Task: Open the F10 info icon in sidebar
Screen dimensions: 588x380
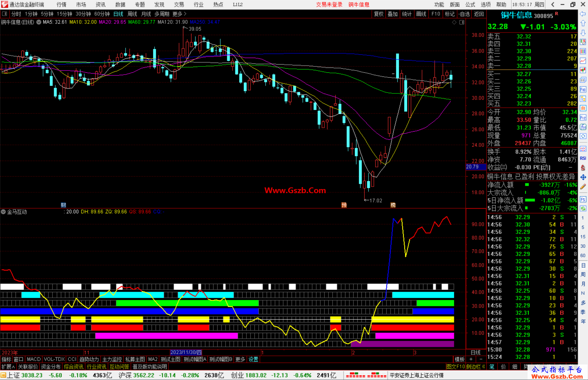Action: [x=583, y=89]
